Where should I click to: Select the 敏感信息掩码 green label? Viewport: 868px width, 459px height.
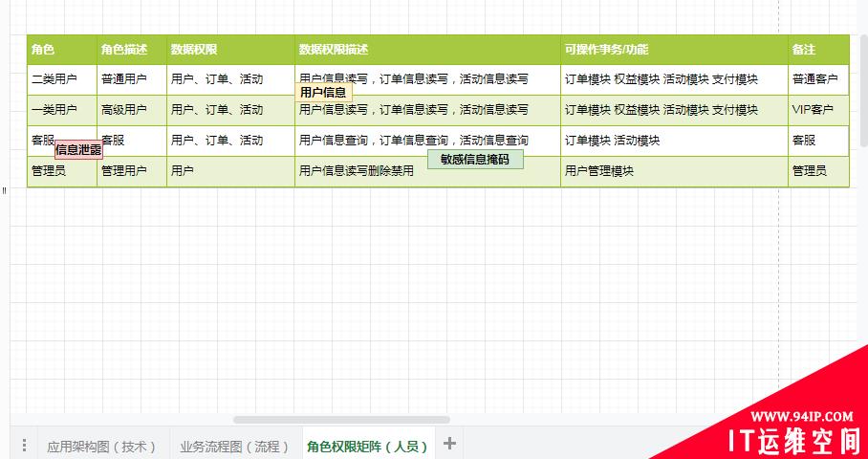475,160
